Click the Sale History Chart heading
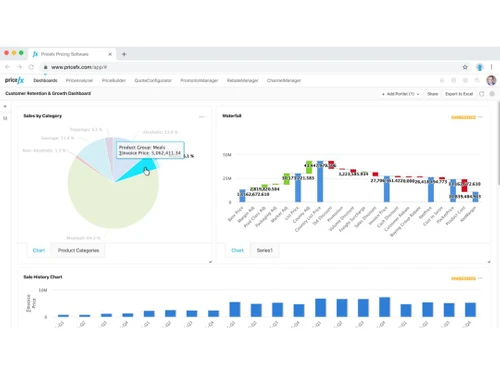Viewport: 500px width, 375px height. click(43, 277)
